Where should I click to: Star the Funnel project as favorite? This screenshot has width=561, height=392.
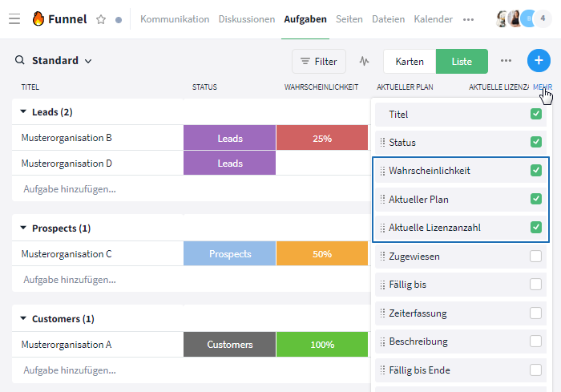tap(101, 19)
